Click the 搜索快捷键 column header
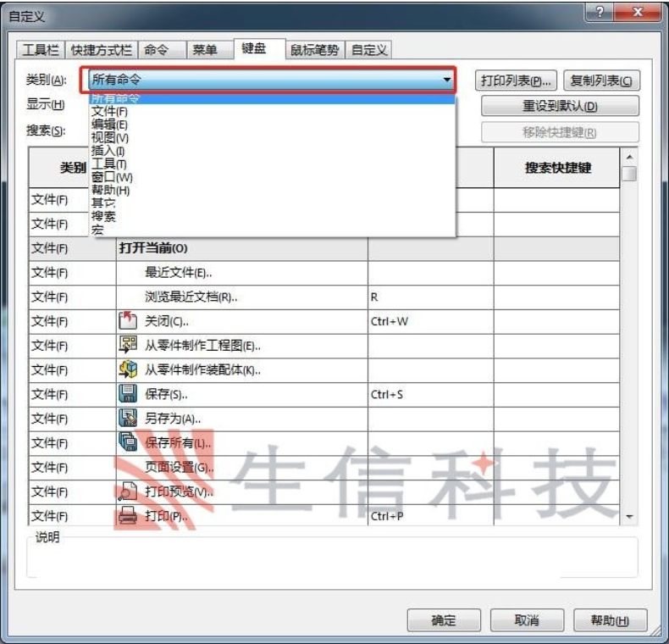Viewport: 669px width, 644px height. (556, 168)
